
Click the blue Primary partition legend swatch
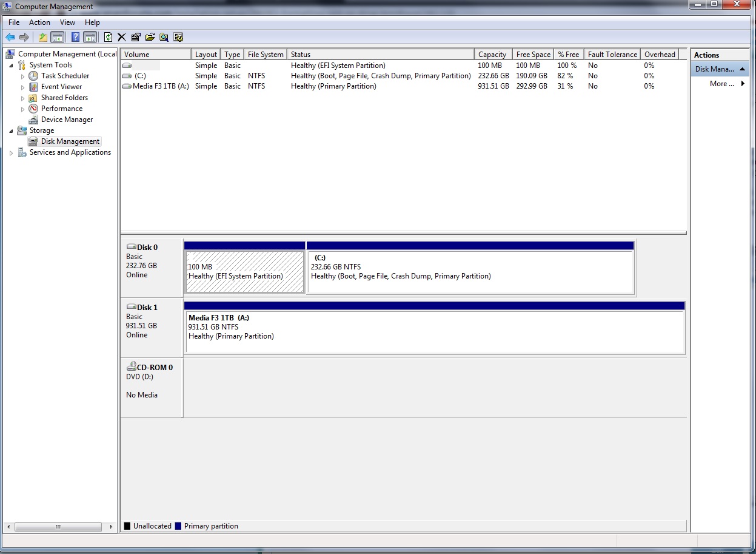point(178,526)
